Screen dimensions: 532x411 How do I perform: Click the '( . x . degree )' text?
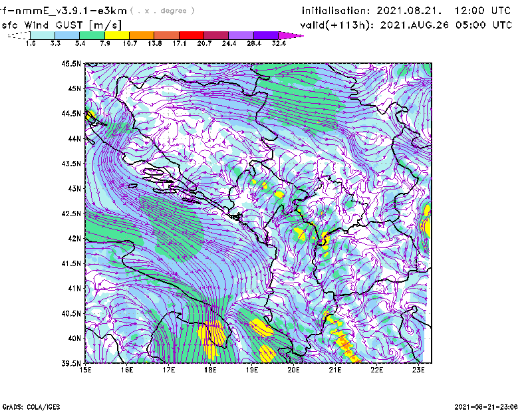click(162, 11)
